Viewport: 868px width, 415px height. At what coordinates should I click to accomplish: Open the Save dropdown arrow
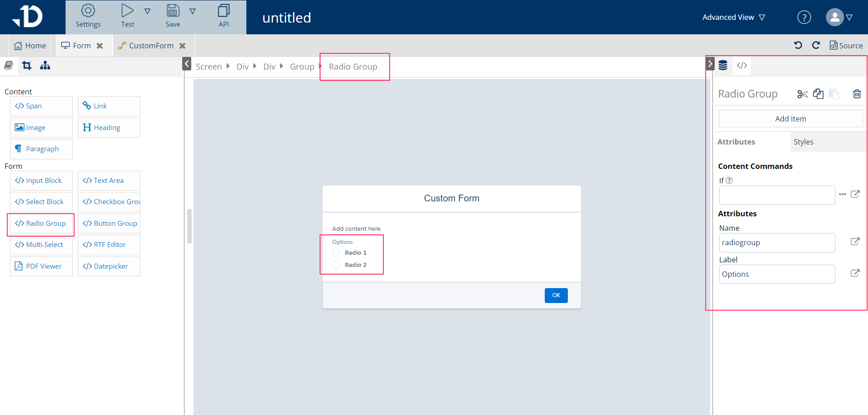coord(193,11)
